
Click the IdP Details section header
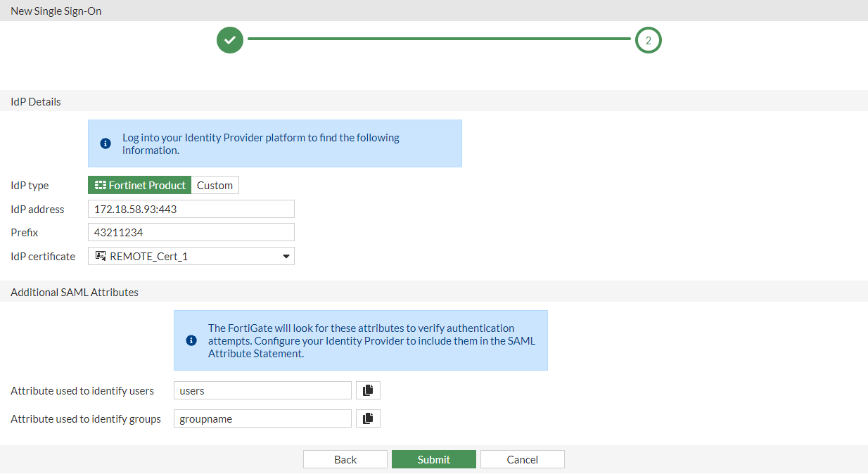point(35,101)
